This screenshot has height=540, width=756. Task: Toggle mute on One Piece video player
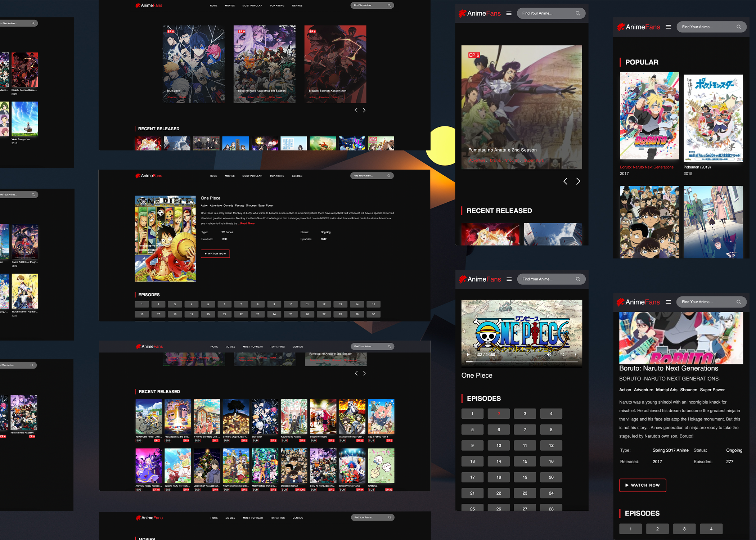[549, 355]
